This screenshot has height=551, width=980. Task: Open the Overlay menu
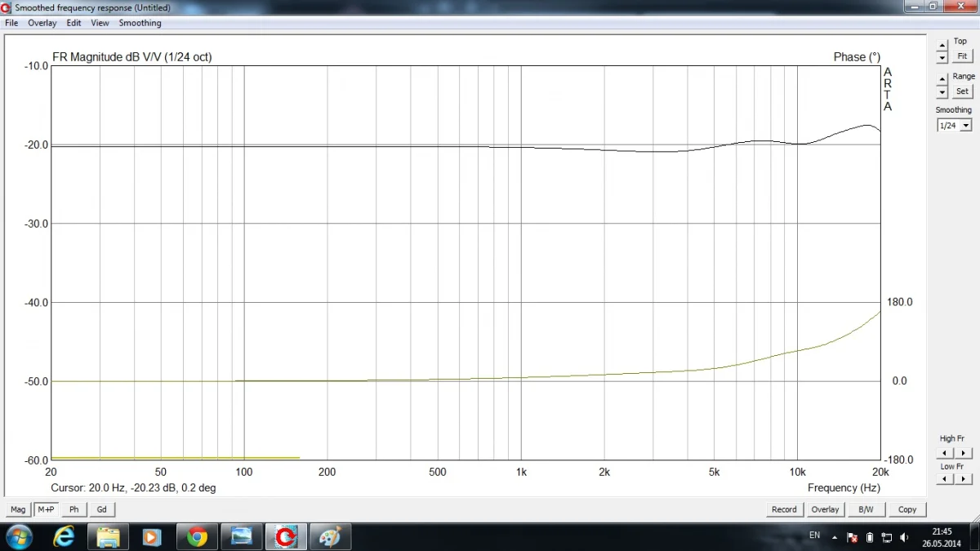click(42, 23)
